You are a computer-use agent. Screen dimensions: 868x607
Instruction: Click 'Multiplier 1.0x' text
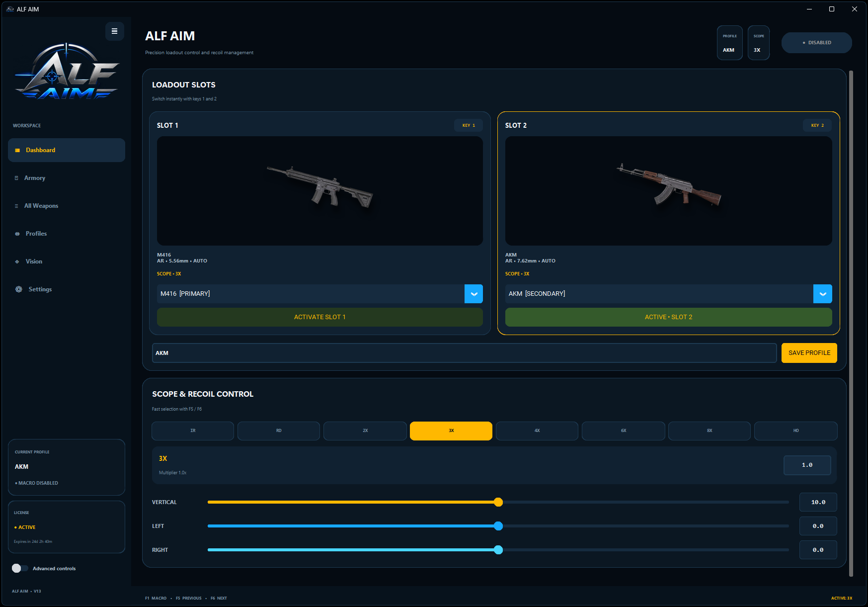click(x=172, y=473)
